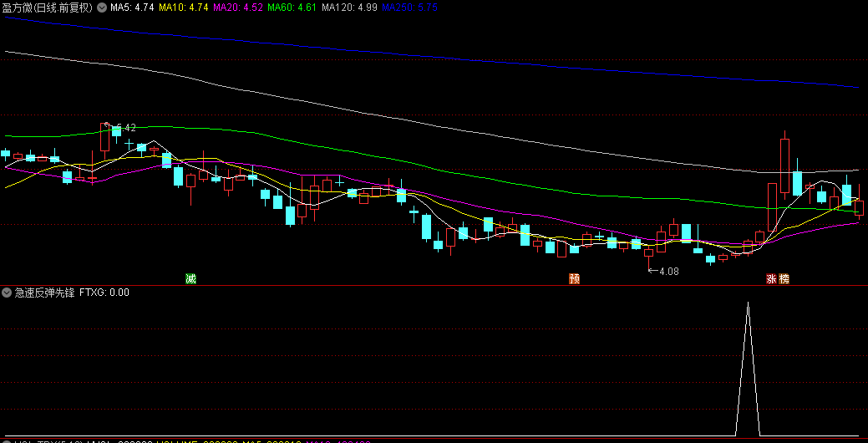868x443 pixels.
Task: Click the MA20: 4.52 label
Action: click(x=238, y=8)
